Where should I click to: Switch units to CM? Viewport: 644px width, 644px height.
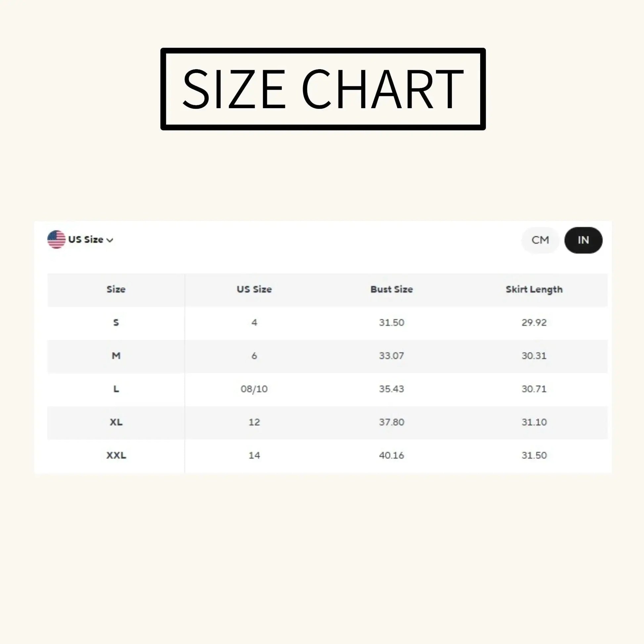tap(540, 240)
